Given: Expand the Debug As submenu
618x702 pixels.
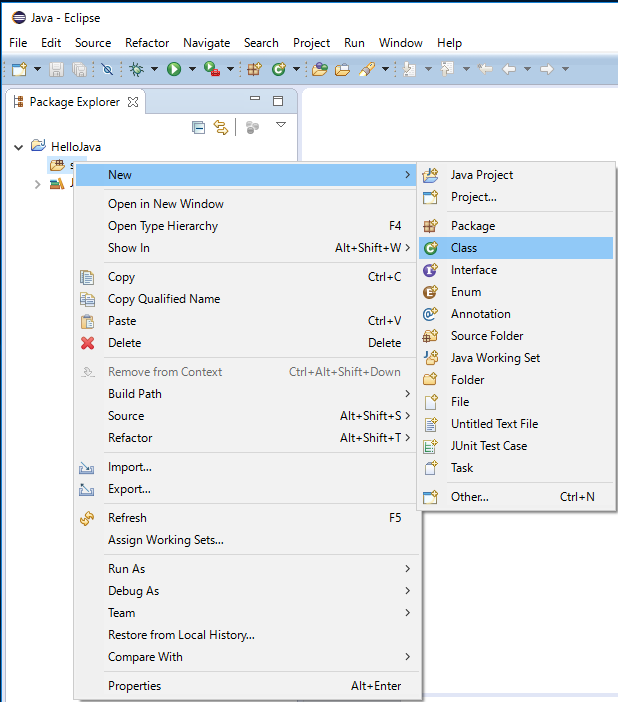Looking at the screenshot, I should pos(246,591).
